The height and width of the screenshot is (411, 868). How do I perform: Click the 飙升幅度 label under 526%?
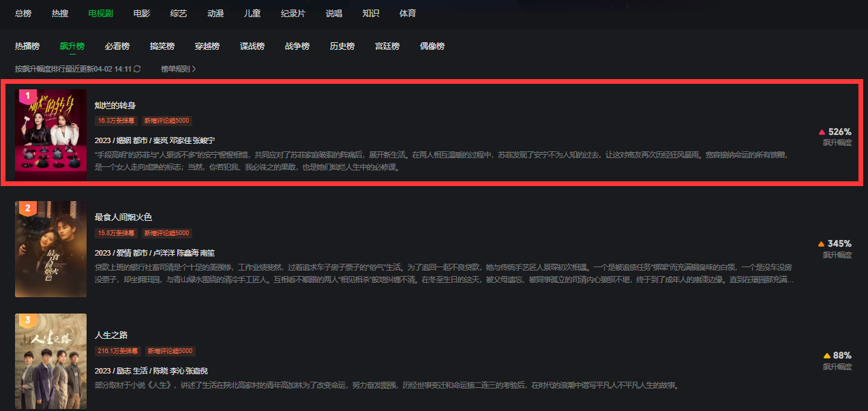click(x=837, y=143)
